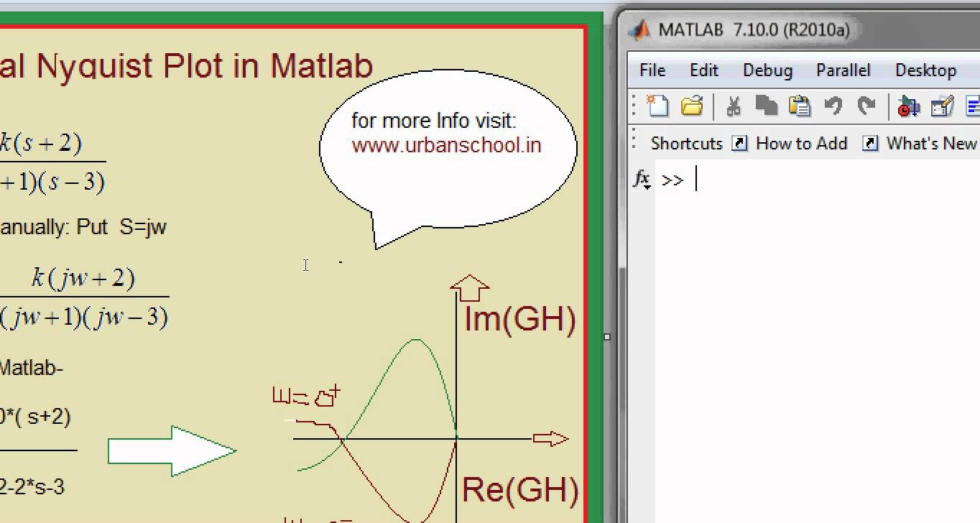Open the Desktop menu
This screenshot has width=980, height=523.
tap(925, 70)
